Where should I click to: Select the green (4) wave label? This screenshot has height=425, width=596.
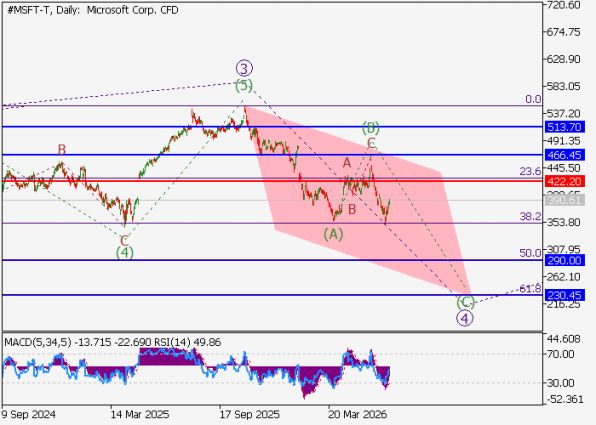(x=125, y=252)
